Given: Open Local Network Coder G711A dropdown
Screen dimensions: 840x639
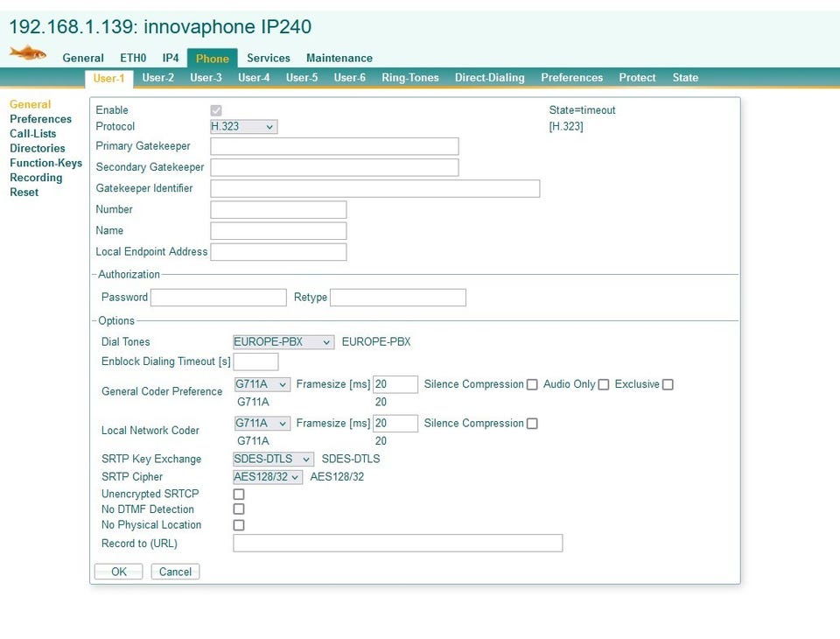Looking at the screenshot, I should coord(262,424).
